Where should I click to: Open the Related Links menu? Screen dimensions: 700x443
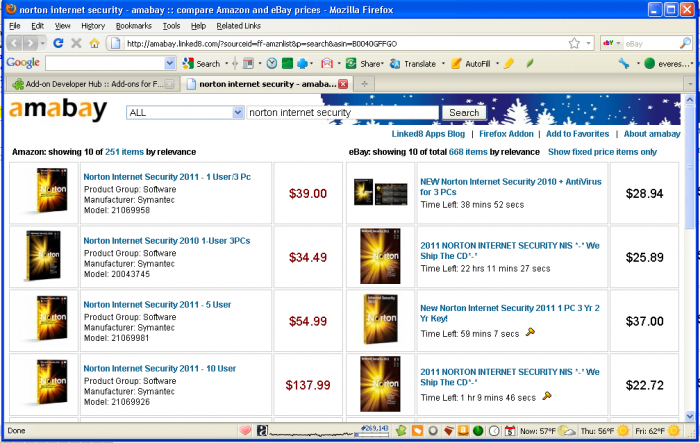238,26
